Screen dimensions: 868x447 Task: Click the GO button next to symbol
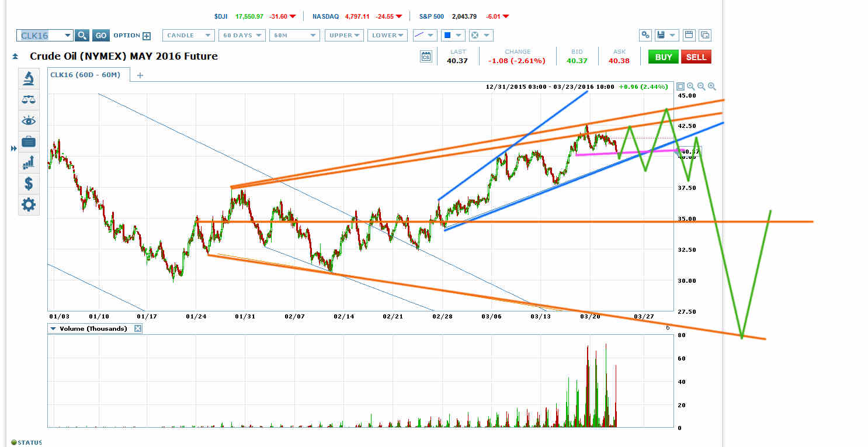pyautogui.click(x=101, y=36)
